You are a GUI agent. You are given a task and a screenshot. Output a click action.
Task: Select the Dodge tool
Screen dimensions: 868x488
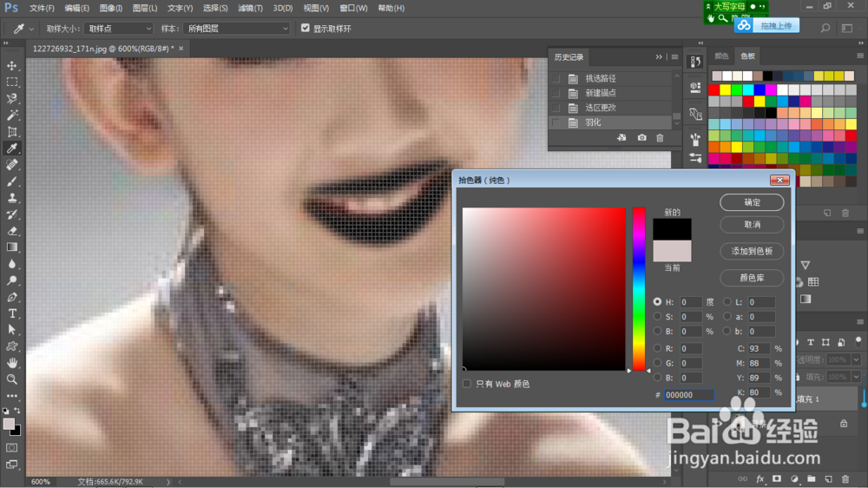click(x=11, y=280)
